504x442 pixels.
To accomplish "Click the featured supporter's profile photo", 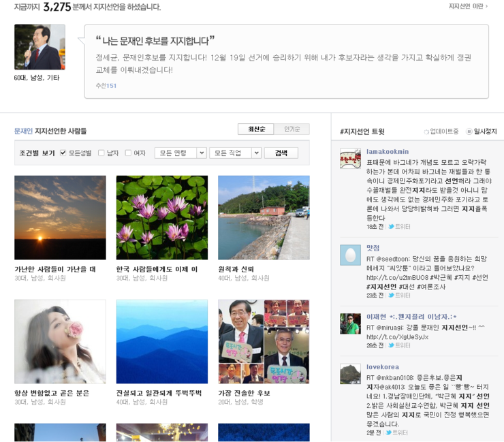I will [x=40, y=47].
